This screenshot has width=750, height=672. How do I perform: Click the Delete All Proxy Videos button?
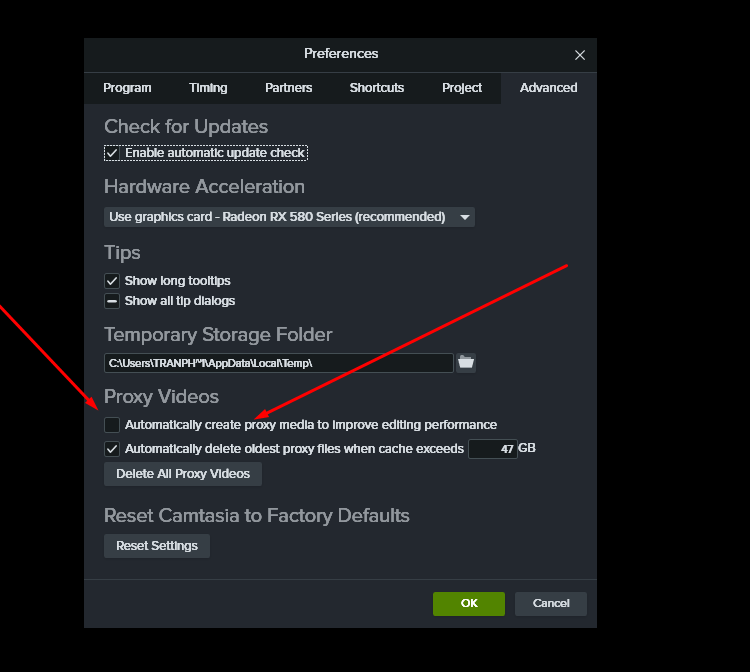point(183,473)
